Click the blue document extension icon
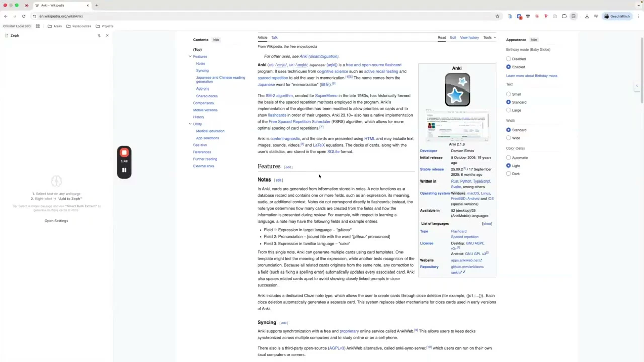The width and height of the screenshot is (644, 362). click(510, 16)
